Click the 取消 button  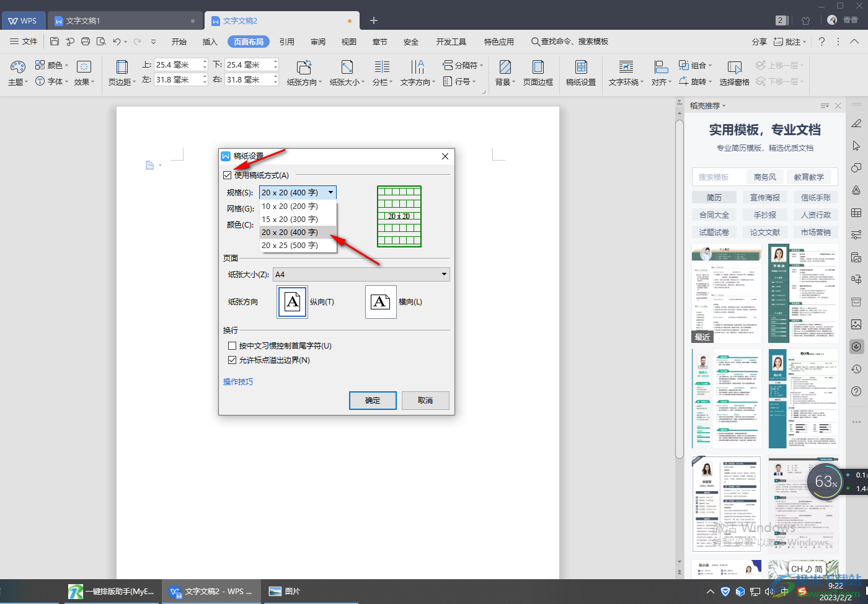[x=425, y=401]
